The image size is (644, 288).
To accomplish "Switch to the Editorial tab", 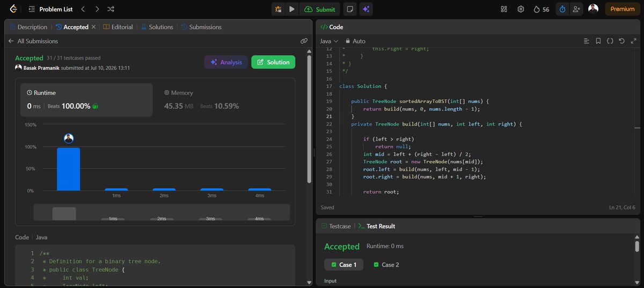I will pos(118,27).
